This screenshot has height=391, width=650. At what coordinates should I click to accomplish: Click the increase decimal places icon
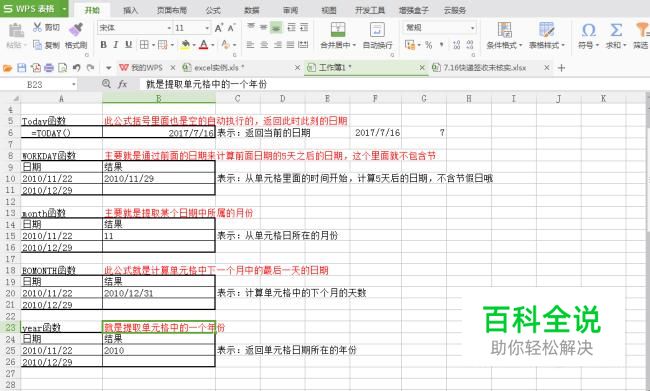457,45
